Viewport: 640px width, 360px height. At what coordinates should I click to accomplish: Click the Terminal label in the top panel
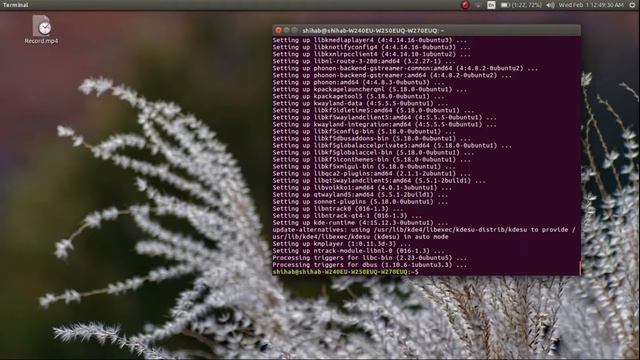click(x=16, y=5)
